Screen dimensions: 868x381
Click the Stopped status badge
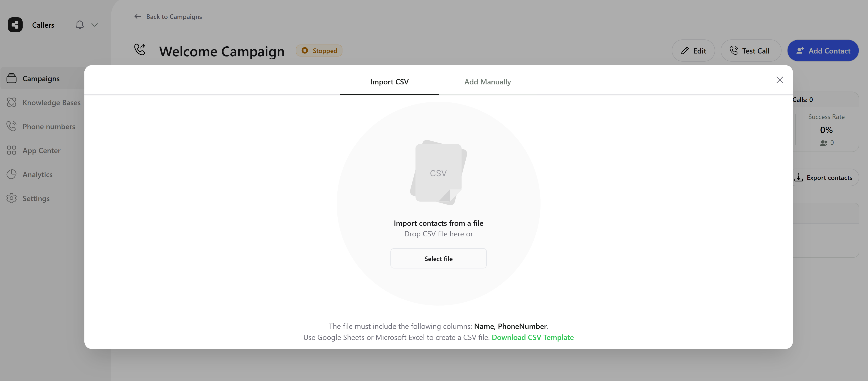coord(319,50)
